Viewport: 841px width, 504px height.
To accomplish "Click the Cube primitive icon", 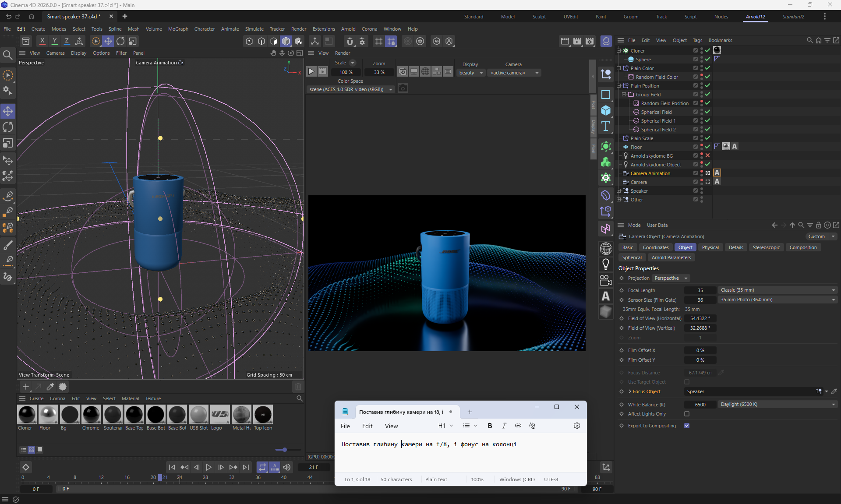I will coord(606,110).
